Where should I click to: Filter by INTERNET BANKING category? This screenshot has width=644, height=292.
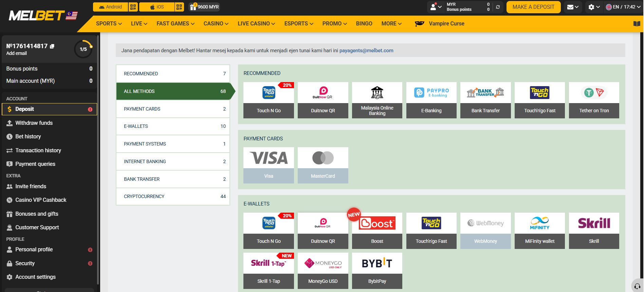click(173, 161)
